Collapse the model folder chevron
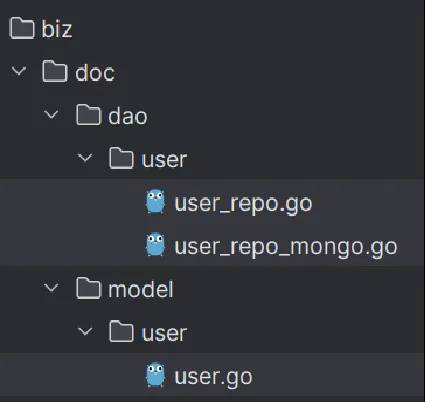This screenshot has width=425, height=402. [x=51, y=287]
